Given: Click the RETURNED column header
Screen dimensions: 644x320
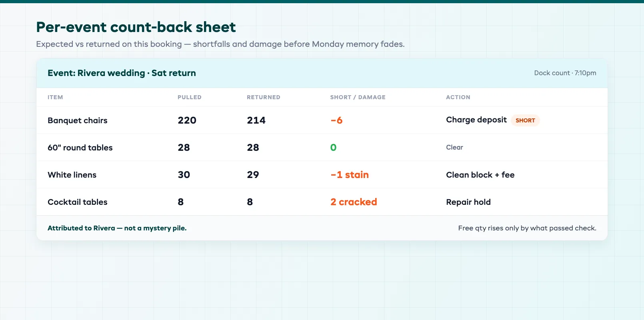Looking at the screenshot, I should (x=264, y=97).
